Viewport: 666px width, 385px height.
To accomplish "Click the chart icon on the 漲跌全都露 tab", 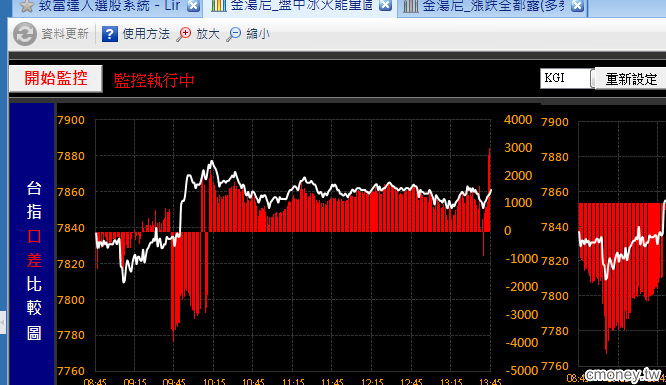I will pos(410,6).
